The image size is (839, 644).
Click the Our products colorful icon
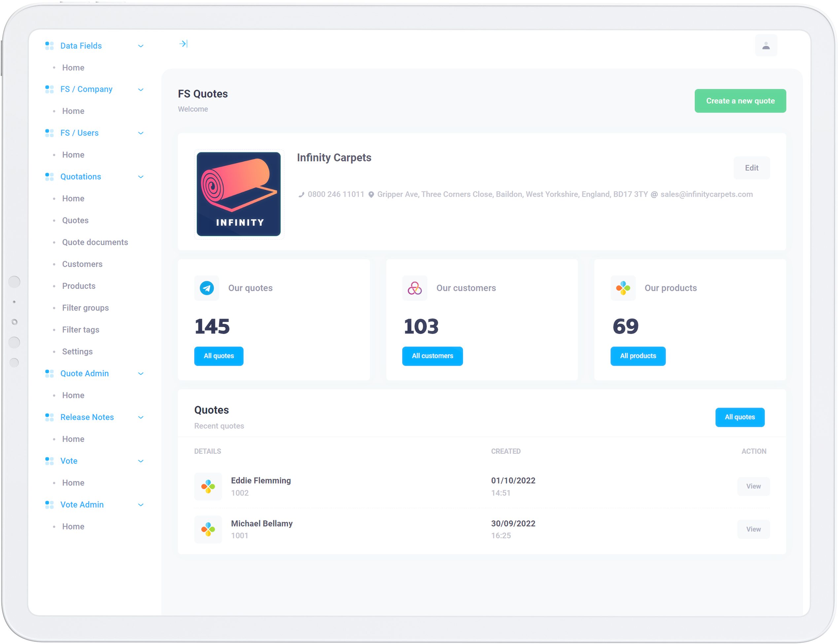(623, 288)
